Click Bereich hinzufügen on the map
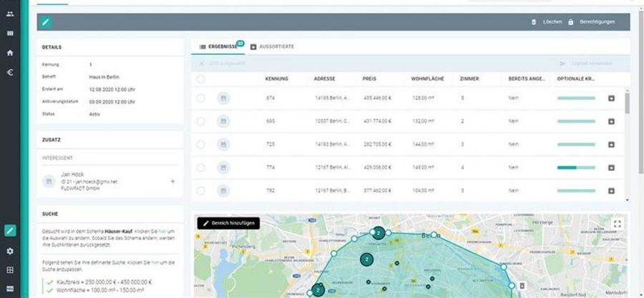Image resolution: width=644 pixels, height=298 pixels. tap(228, 223)
